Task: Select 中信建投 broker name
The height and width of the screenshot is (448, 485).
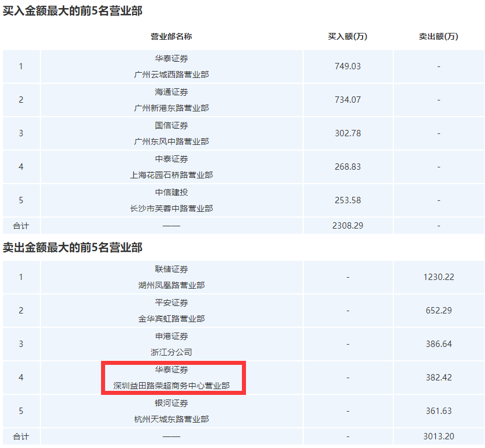Action: (171, 192)
